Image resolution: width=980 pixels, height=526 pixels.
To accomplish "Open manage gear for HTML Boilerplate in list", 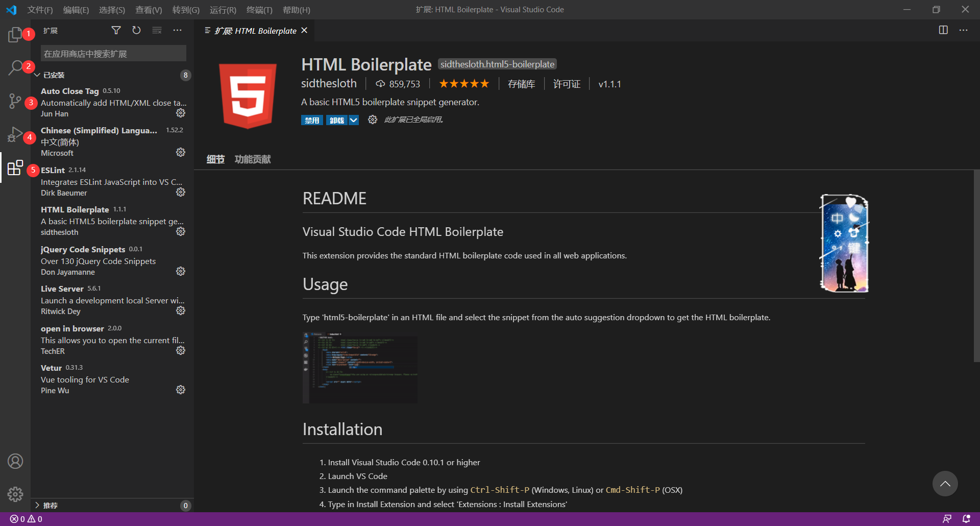I will click(x=181, y=231).
